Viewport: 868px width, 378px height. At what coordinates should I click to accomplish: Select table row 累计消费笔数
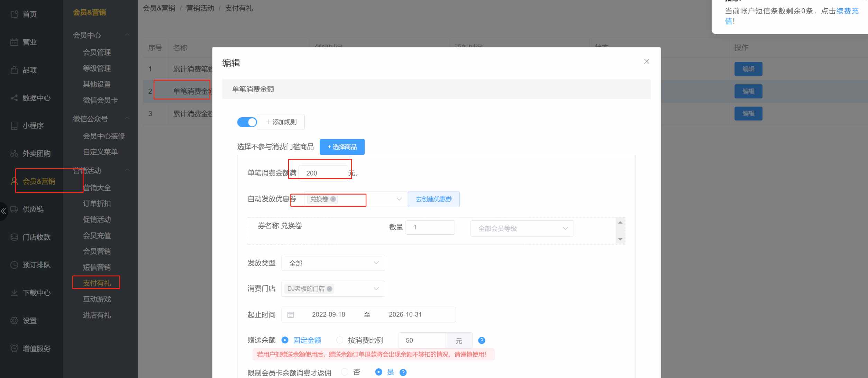[x=193, y=69]
